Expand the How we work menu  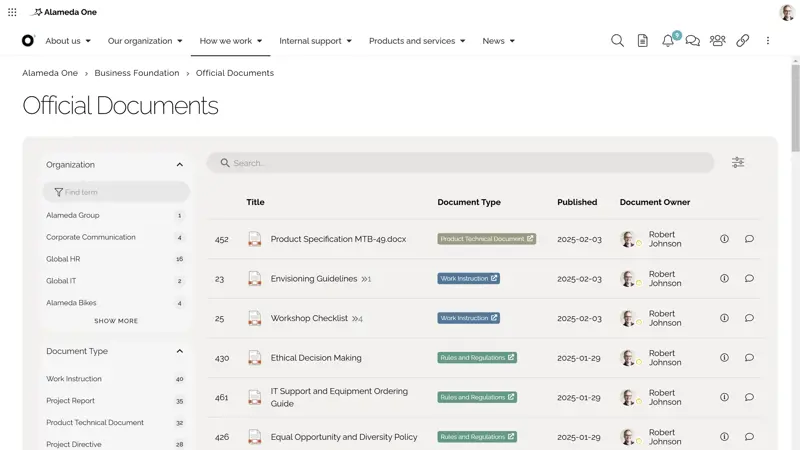231,41
